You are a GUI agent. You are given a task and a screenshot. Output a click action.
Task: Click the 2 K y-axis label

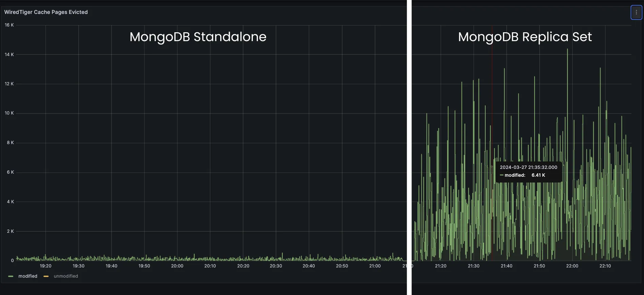click(x=11, y=231)
